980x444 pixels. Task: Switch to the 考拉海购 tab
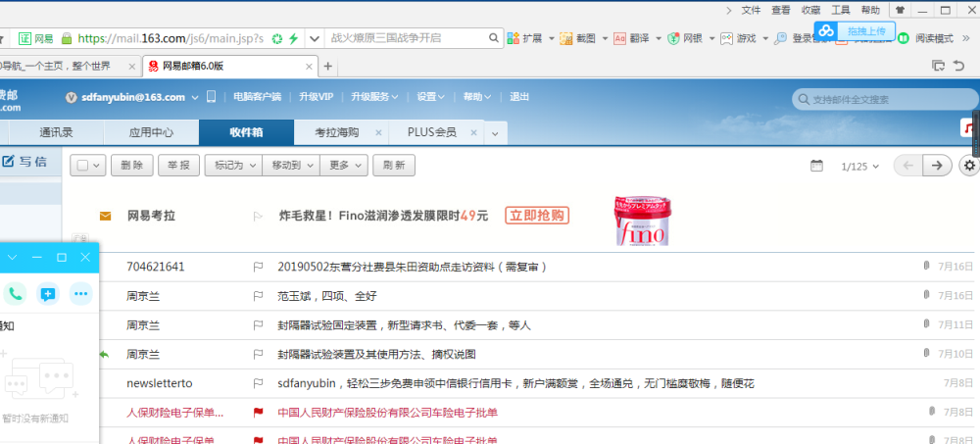337,132
